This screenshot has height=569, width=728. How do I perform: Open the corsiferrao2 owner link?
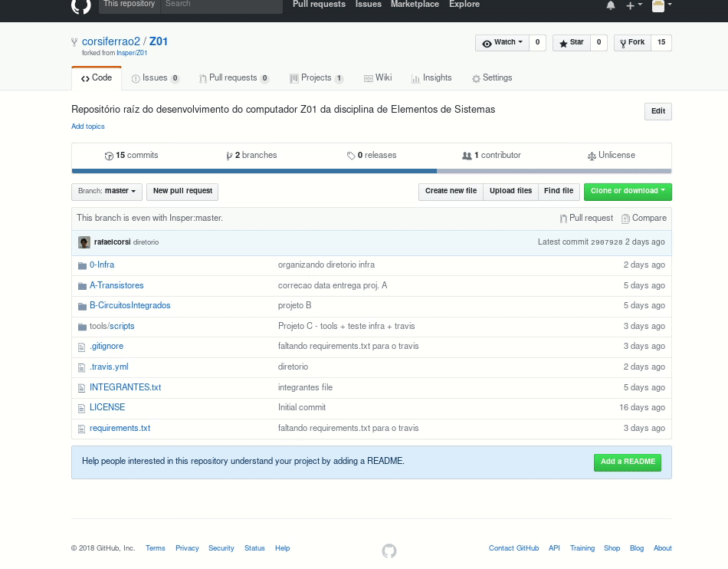(x=111, y=42)
